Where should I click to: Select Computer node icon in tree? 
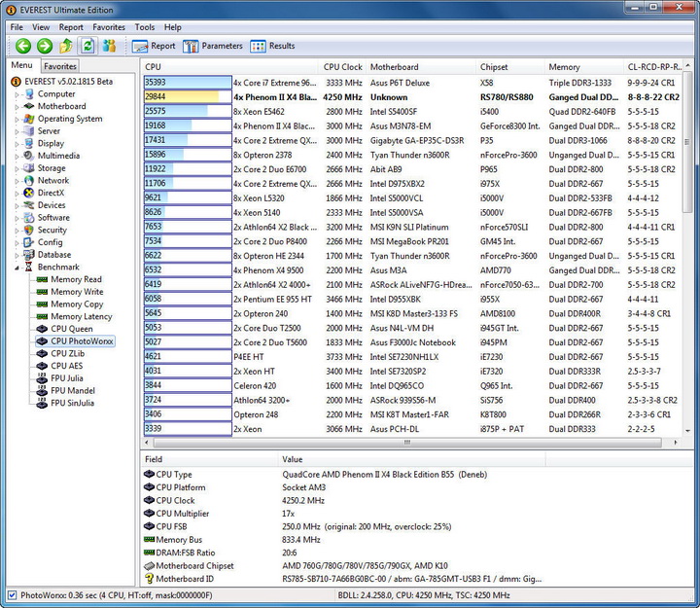(x=29, y=93)
